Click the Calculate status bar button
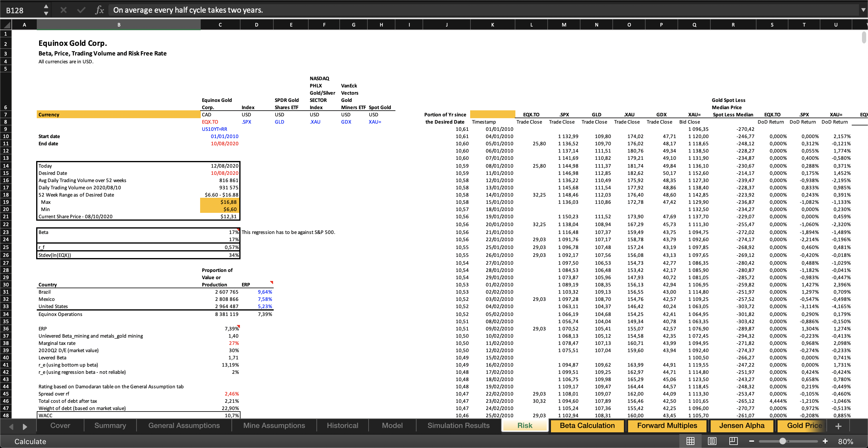The image size is (868, 448). (30, 441)
